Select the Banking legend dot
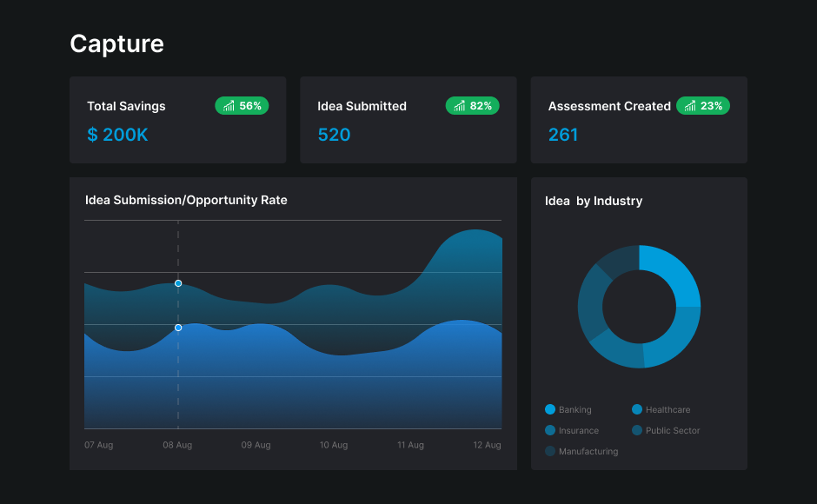 coord(548,409)
